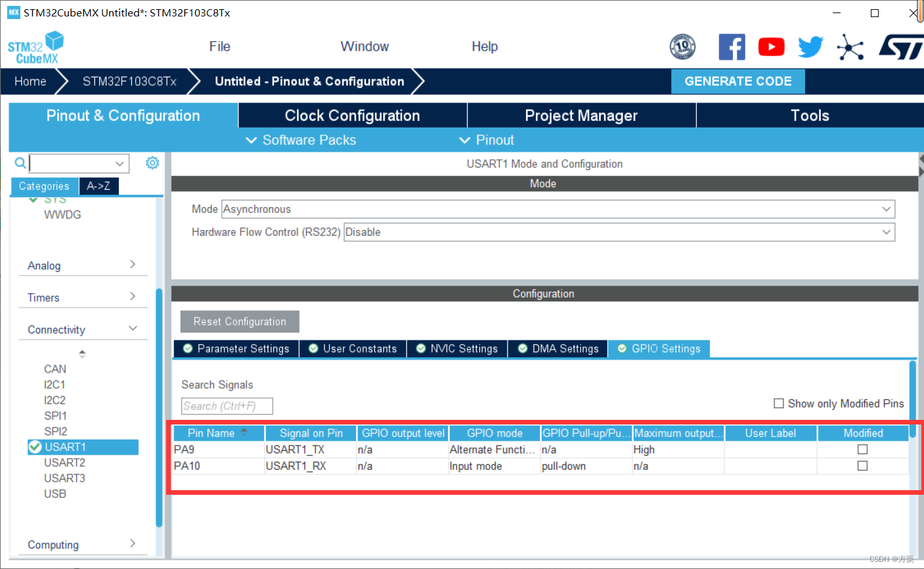This screenshot has height=569, width=924.
Task: Open the Facebook icon link
Action: click(x=732, y=47)
